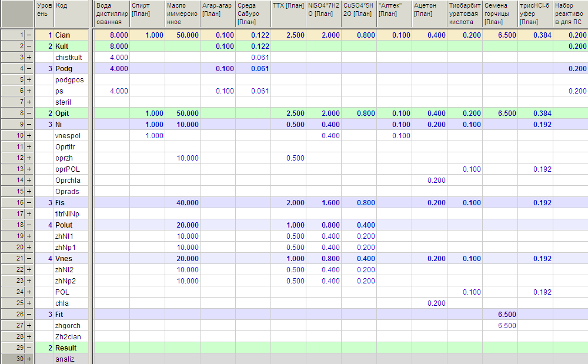
Task: Click the 'Result' code cell
Action: [71, 348]
